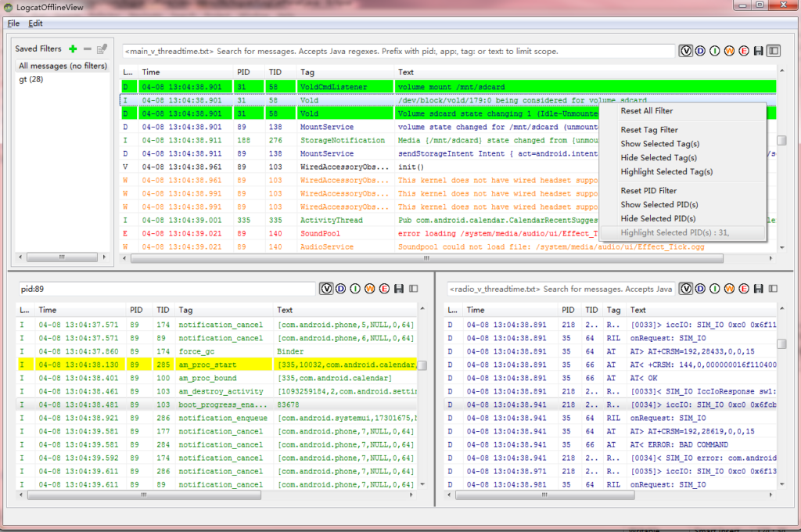This screenshot has width=801, height=532.
Task: Select the boot_progress_ena... log row
Action: pyautogui.click(x=217, y=404)
